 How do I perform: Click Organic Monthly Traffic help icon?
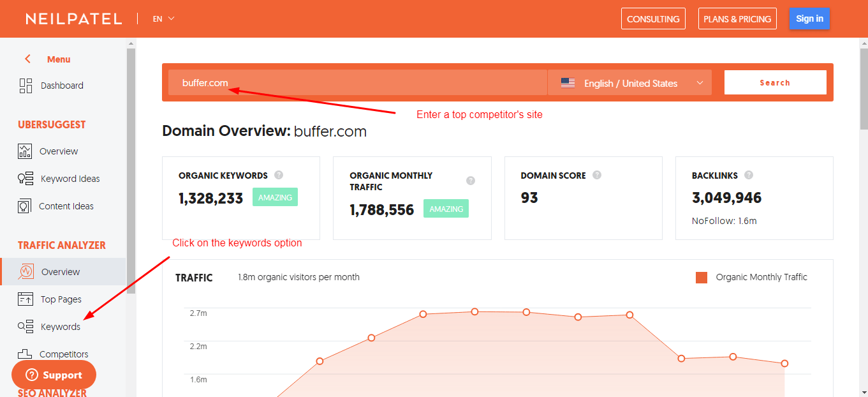[x=471, y=181]
